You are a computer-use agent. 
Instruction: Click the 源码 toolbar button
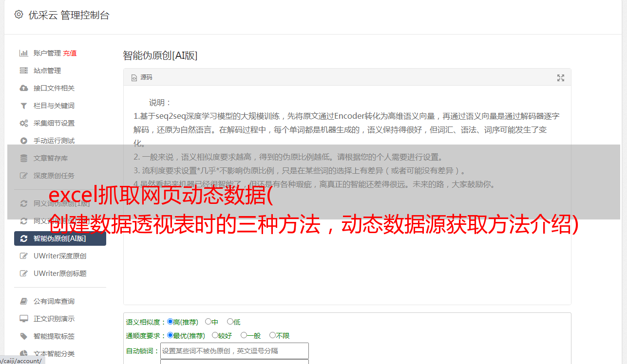[x=142, y=77]
